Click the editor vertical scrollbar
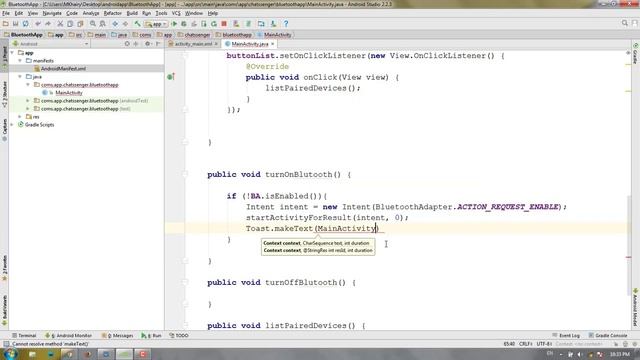640x360 pixels. point(628,245)
